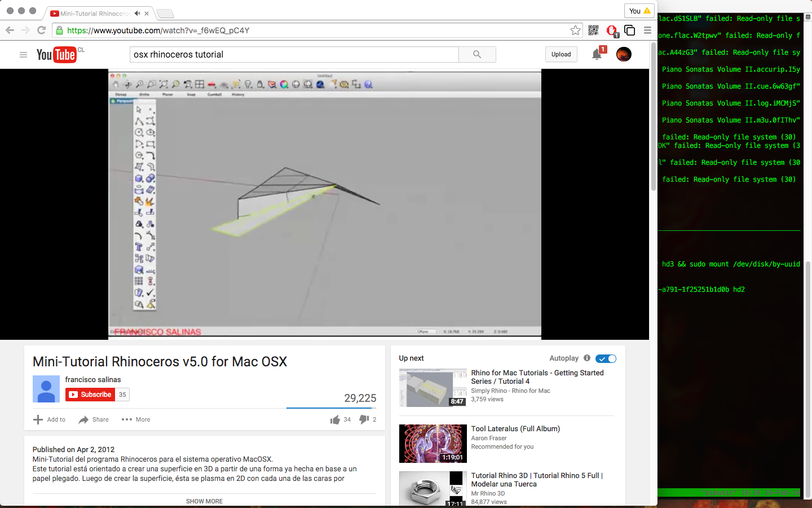
Task: Click the Aaron Fraser channel name
Action: pyautogui.click(x=489, y=438)
